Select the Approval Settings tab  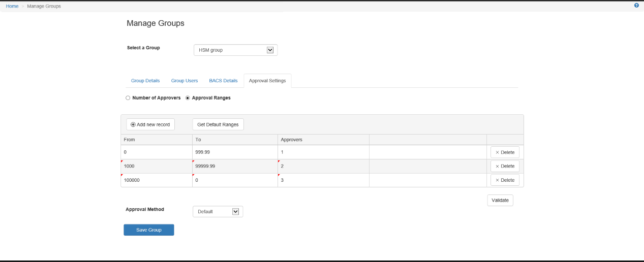click(x=267, y=81)
